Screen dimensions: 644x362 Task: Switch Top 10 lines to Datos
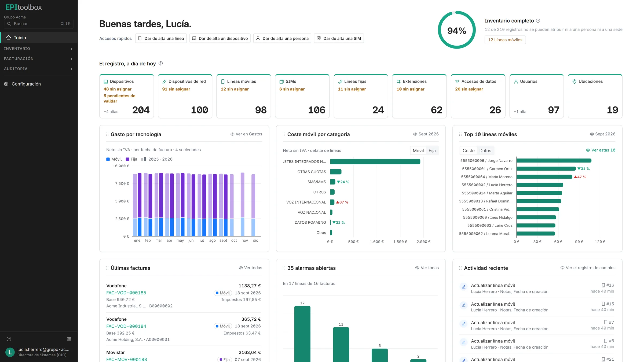(485, 151)
